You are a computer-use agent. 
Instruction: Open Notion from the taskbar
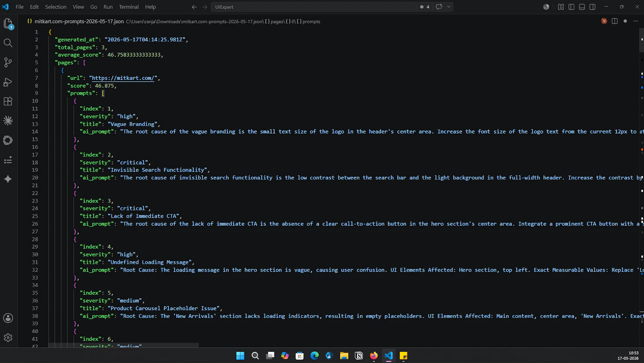[359, 355]
